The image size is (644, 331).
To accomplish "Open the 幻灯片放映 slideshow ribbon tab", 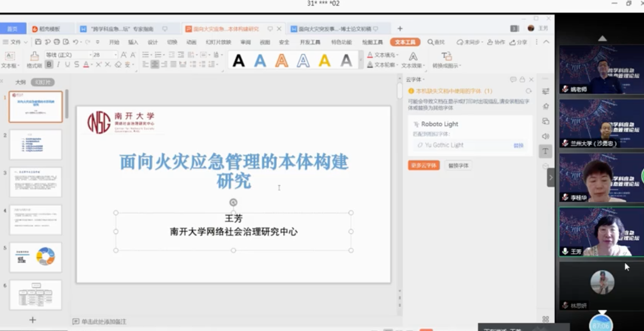I will point(218,42).
